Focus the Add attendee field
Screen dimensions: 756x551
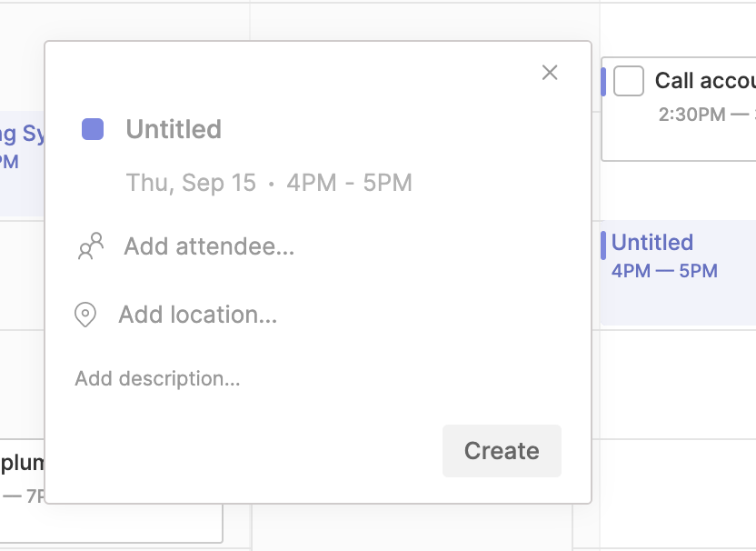coord(209,246)
